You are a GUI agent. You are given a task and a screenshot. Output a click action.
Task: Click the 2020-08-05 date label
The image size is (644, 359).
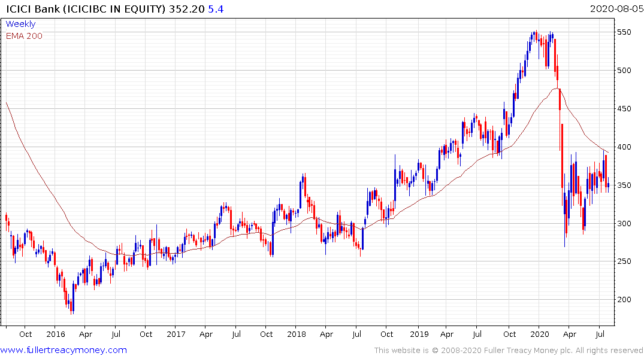pos(615,9)
